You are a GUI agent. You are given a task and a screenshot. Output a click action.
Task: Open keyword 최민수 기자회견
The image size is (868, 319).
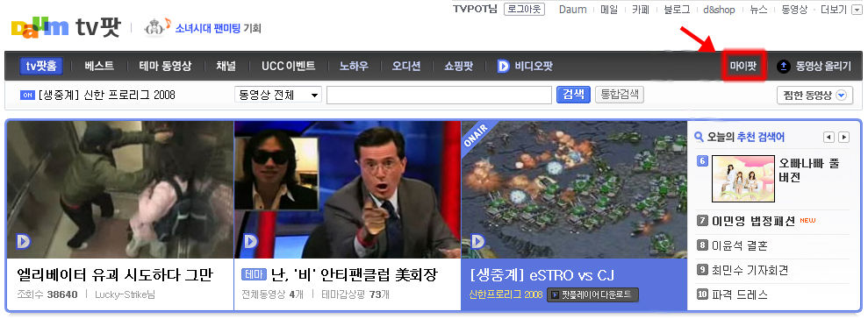click(x=750, y=270)
